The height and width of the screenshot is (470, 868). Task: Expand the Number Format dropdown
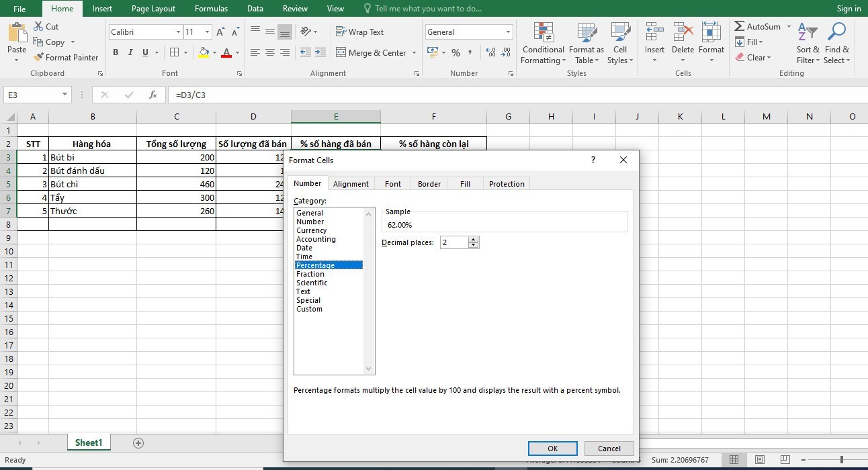pyautogui.click(x=508, y=32)
